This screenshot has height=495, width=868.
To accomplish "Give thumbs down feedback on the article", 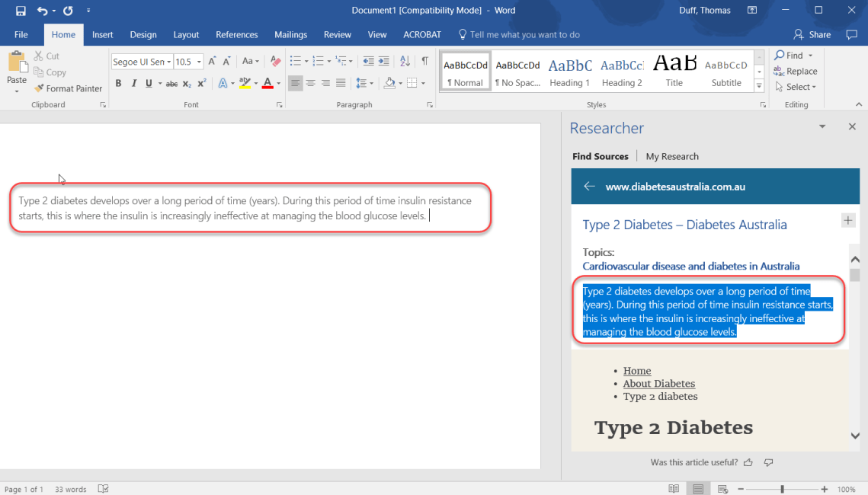I will click(x=768, y=462).
